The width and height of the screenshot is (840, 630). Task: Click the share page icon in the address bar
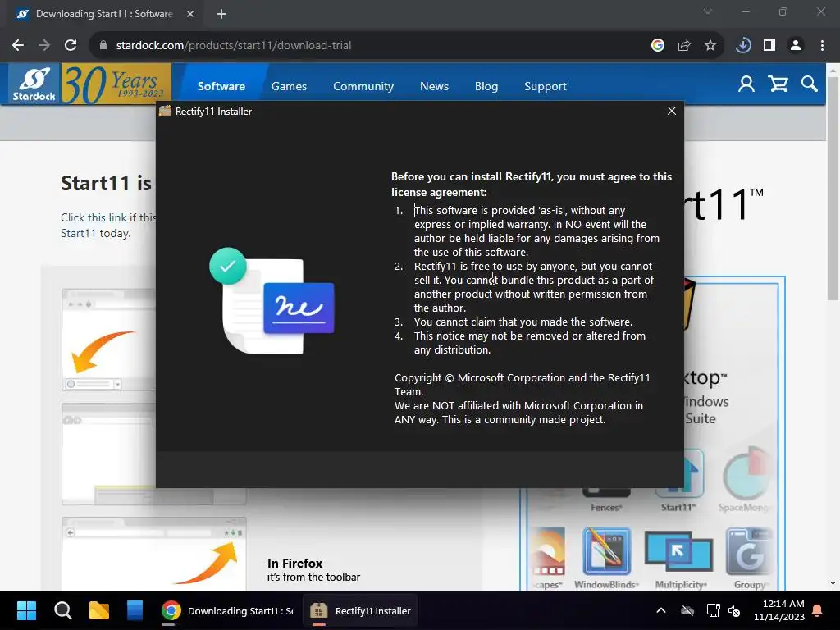click(x=684, y=46)
